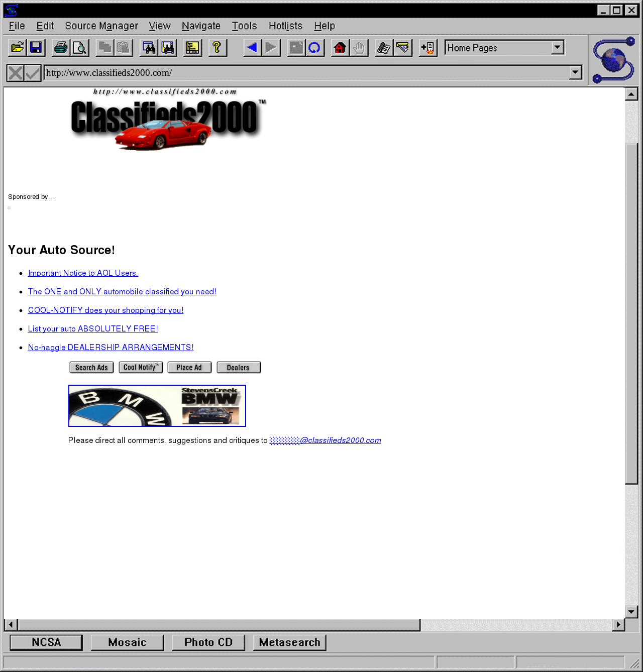
Task: Open the Hotlists menu
Action: tap(285, 26)
